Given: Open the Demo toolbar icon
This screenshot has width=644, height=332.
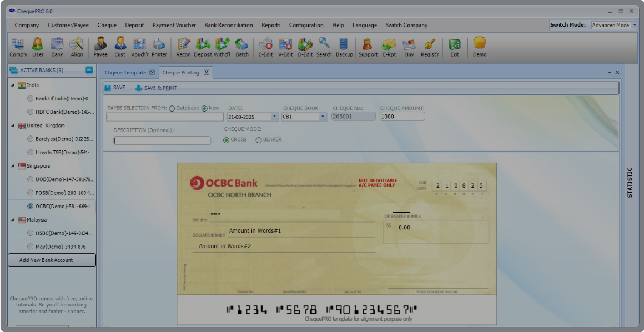Looking at the screenshot, I should point(479,47).
